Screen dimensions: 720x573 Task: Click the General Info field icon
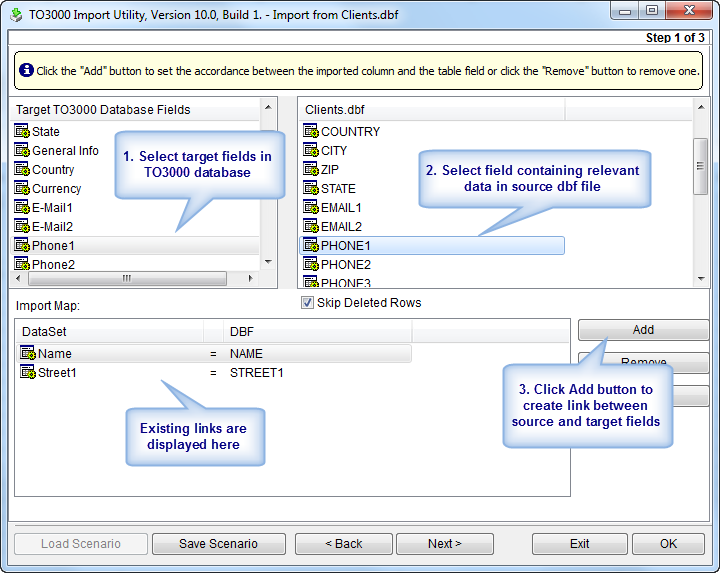click(x=22, y=150)
